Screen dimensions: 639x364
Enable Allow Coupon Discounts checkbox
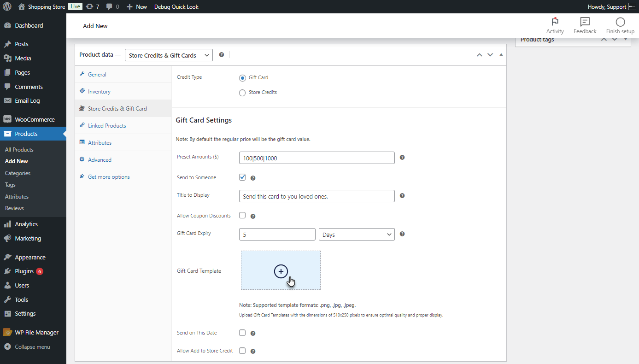242,215
